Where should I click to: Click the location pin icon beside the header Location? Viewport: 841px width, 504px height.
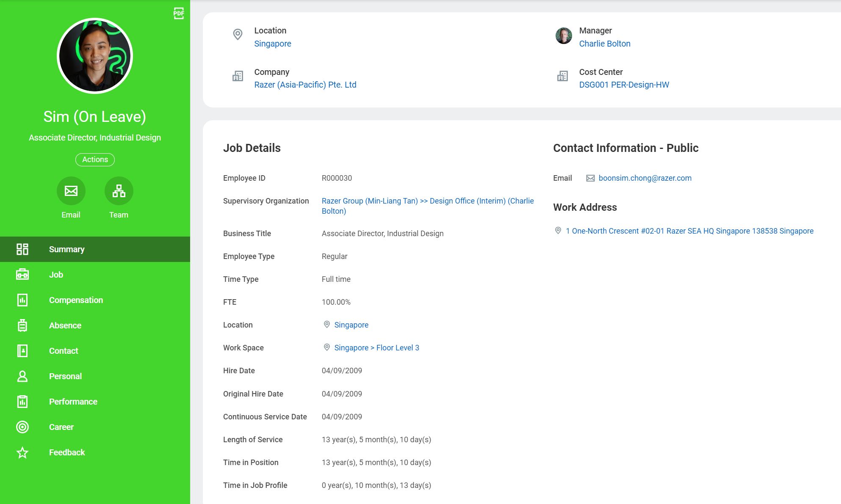(238, 34)
